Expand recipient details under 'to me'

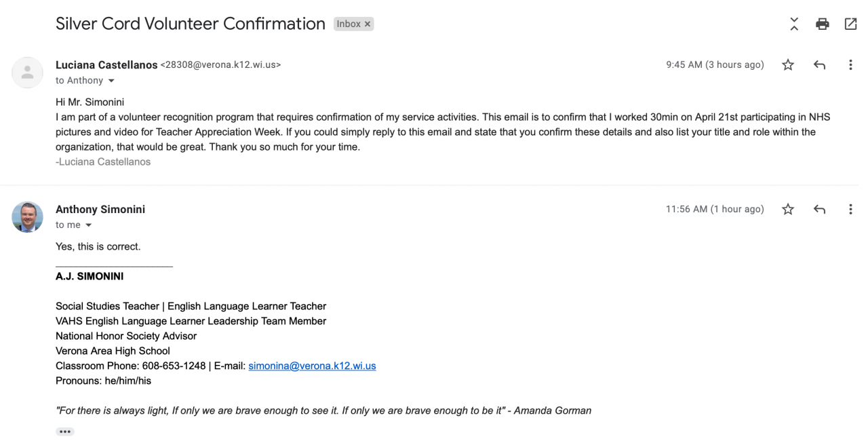pos(88,225)
